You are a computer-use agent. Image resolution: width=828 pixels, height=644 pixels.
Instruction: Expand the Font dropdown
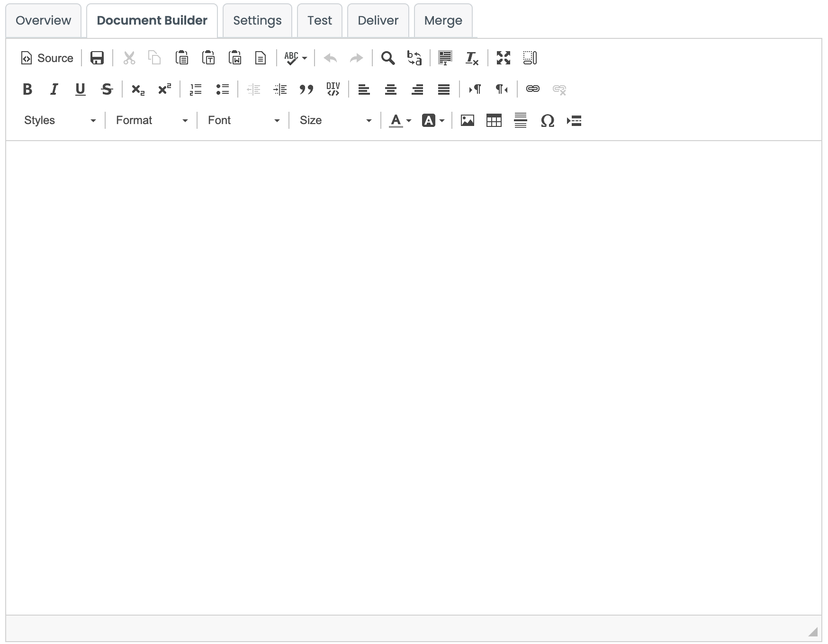244,121
